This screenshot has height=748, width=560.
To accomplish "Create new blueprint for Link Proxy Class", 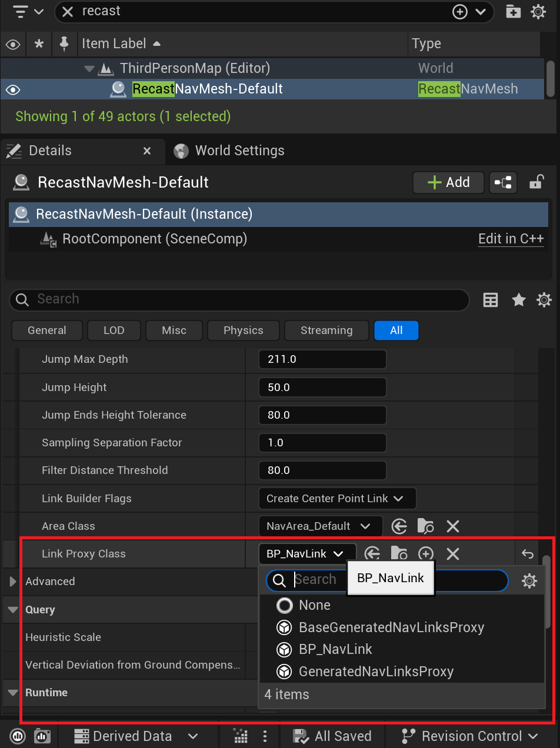I will (425, 553).
